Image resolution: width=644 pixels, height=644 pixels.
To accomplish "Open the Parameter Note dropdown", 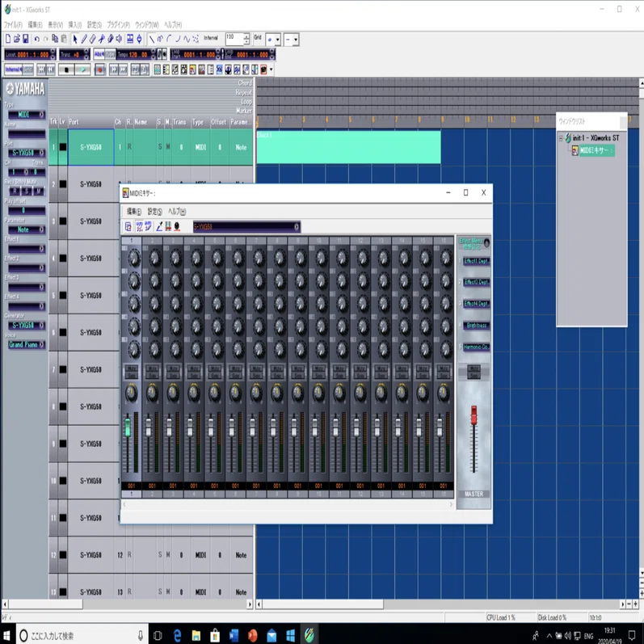I will pos(27,229).
